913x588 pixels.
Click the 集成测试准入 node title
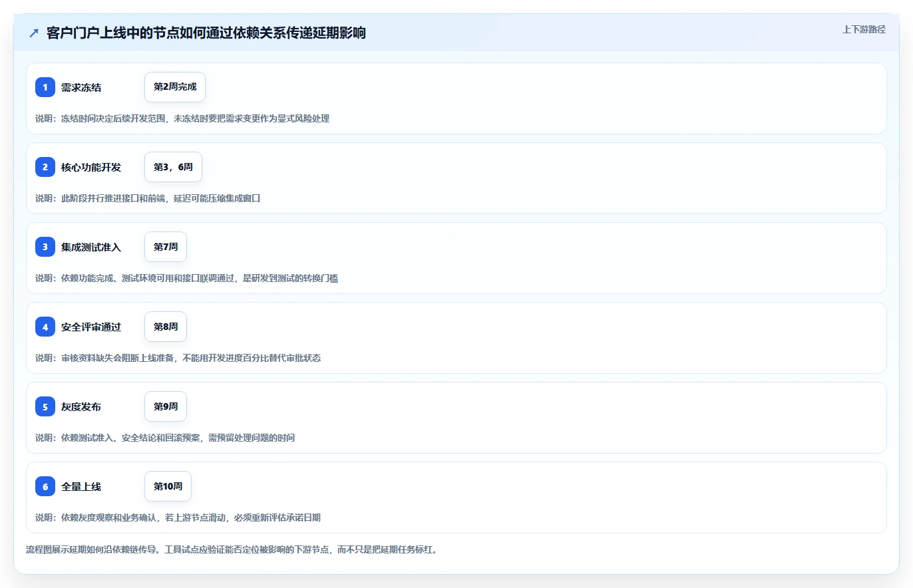(91, 247)
